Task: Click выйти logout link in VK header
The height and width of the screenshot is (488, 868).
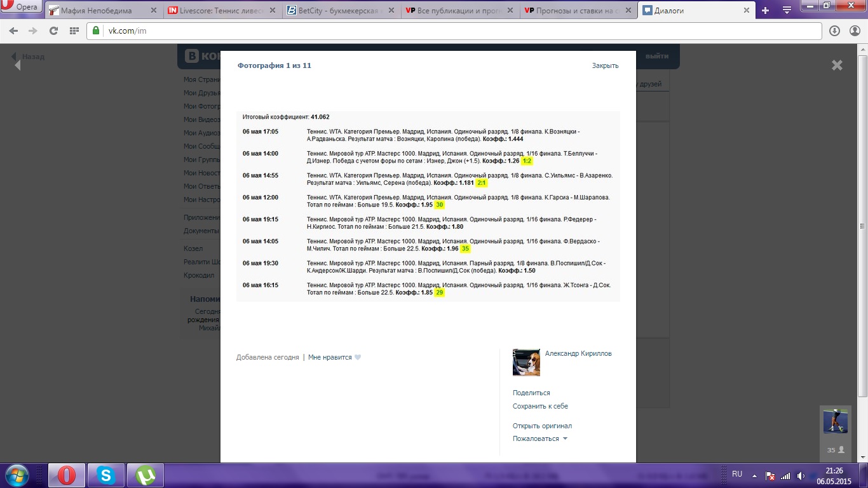Action: (657, 56)
